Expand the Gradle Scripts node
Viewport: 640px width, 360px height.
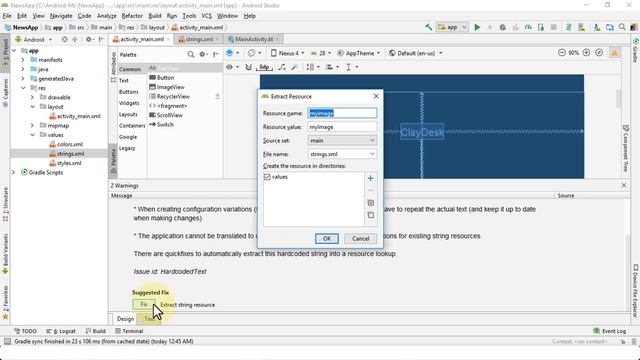13,172
